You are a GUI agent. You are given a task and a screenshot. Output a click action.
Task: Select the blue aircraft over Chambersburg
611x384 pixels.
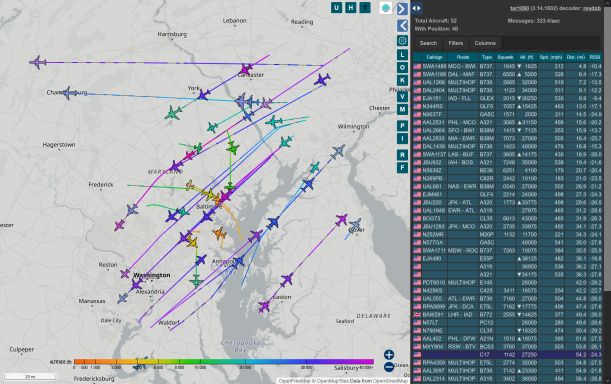pos(68,93)
